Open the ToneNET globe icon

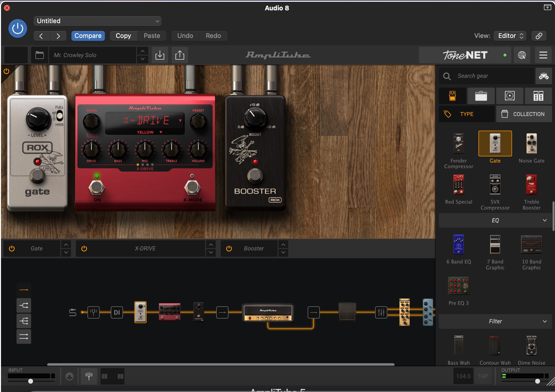click(522, 55)
